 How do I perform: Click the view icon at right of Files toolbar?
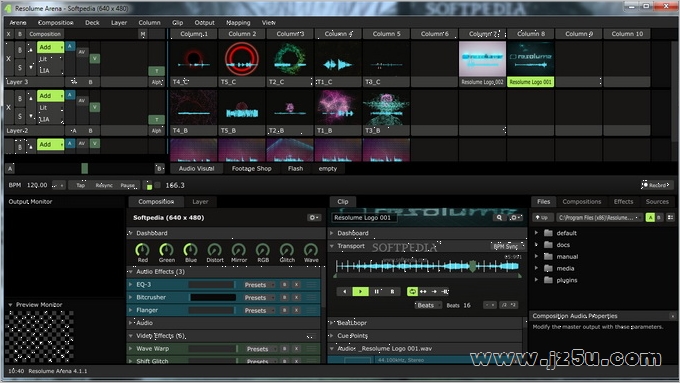[x=670, y=217]
